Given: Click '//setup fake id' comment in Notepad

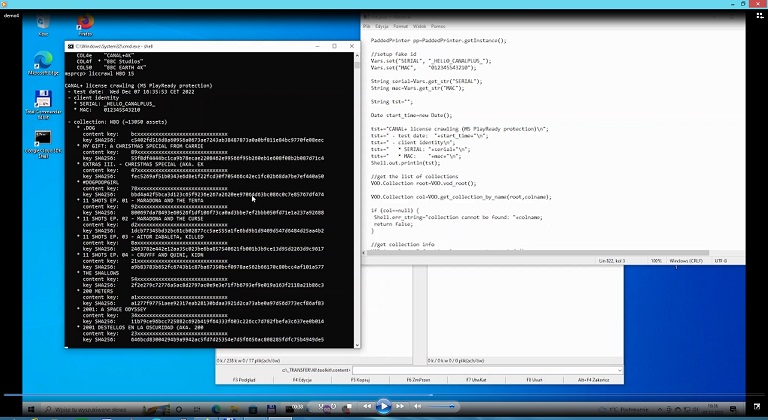Looking at the screenshot, I should [393, 54].
